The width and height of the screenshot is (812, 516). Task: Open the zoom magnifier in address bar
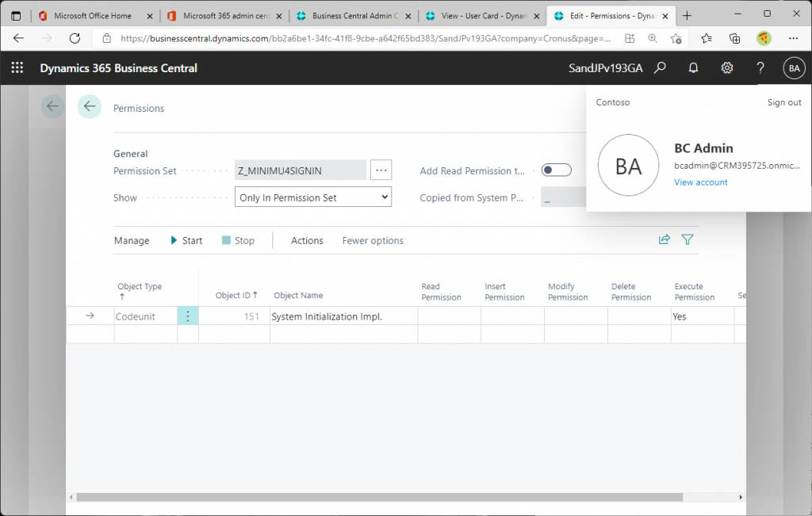[x=653, y=38]
